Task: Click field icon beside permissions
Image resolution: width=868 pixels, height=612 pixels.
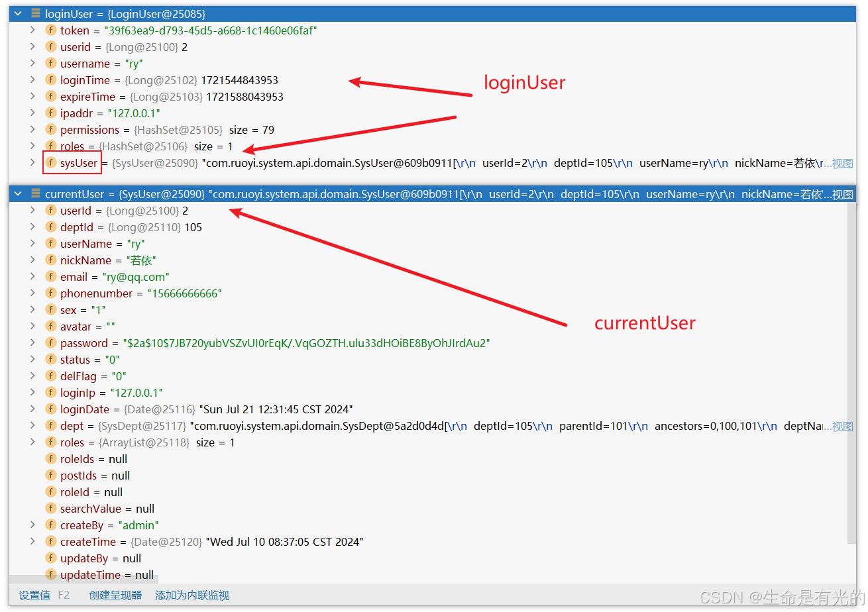Action: [51, 129]
